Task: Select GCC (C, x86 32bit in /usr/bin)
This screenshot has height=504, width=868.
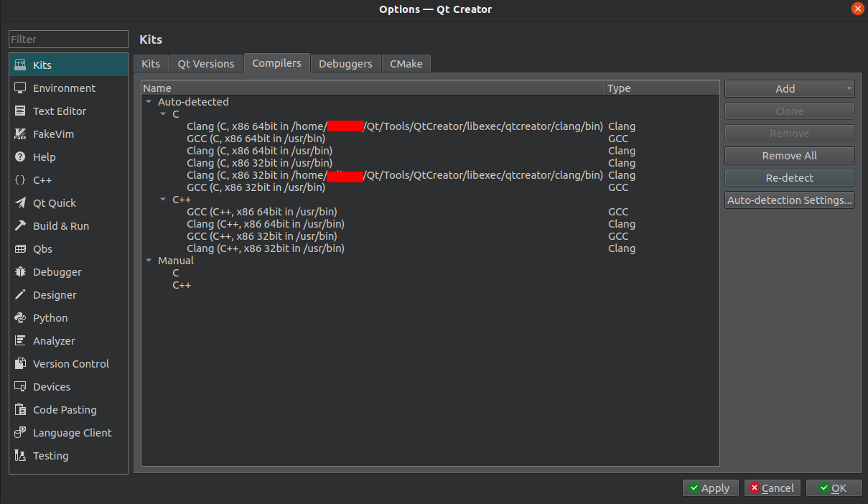Action: (256, 187)
